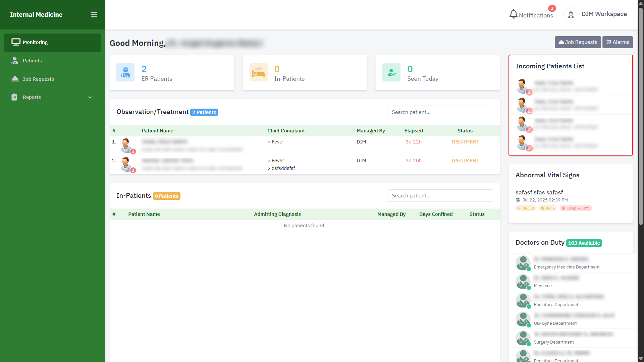Toggle the hamburger sidebar menu icon
The width and height of the screenshot is (644, 362).
(94, 15)
